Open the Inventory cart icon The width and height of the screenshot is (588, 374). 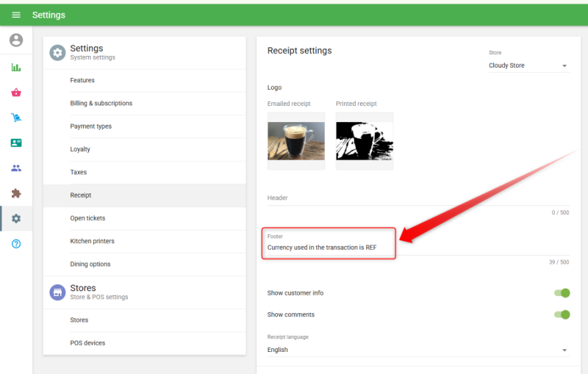click(x=16, y=118)
